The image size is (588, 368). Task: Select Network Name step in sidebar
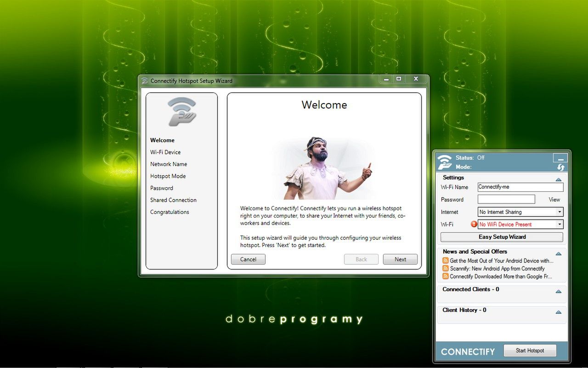(x=169, y=164)
